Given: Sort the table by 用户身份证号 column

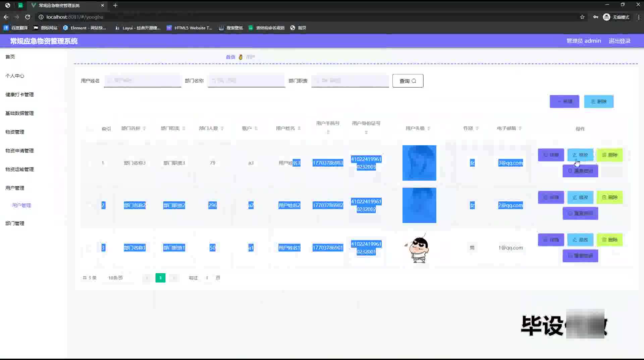Looking at the screenshot, I should tap(366, 132).
